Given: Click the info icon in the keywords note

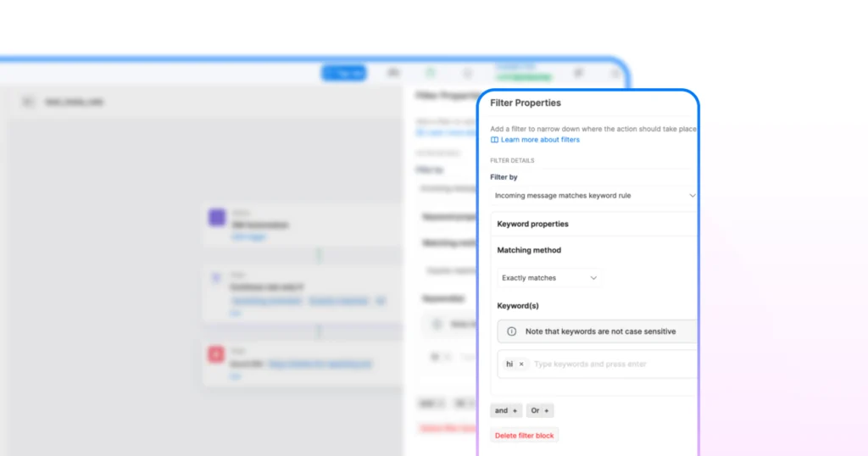Looking at the screenshot, I should [x=511, y=331].
